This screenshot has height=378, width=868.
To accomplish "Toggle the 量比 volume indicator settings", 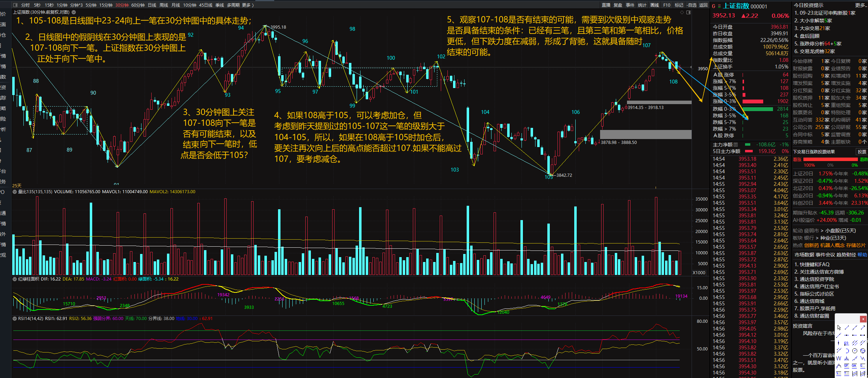I will click(x=15, y=192).
